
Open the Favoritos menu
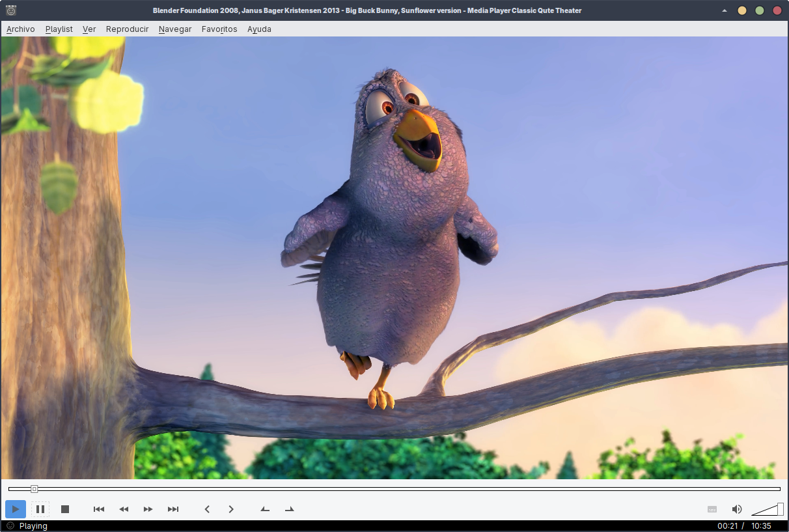219,29
